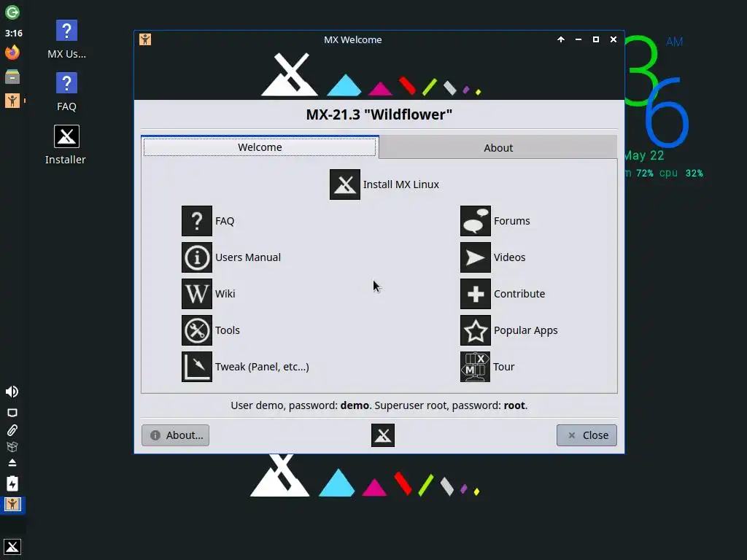Viewport: 747px width, 560px height.
Task: Click the Users Manual label
Action: [248, 257]
